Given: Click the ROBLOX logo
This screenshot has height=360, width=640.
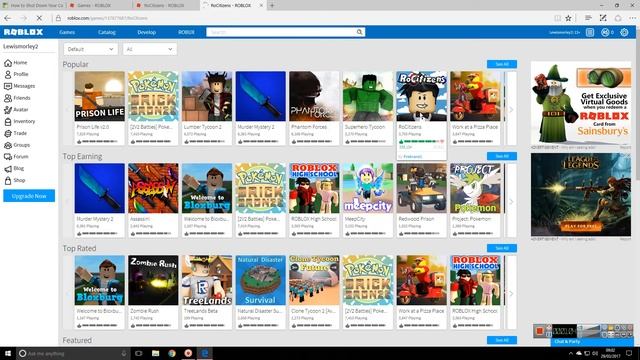Looking at the screenshot, I should 23,32.
